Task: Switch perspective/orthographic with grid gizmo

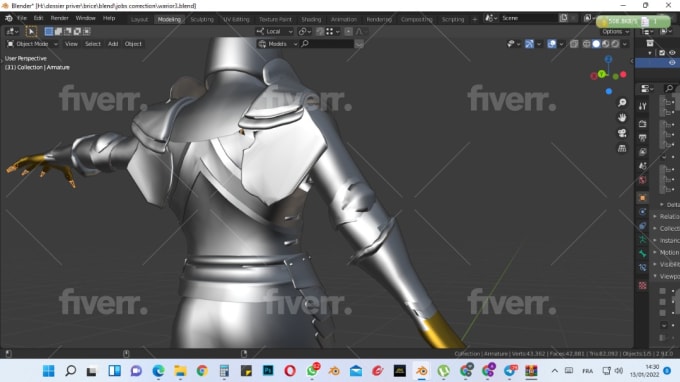Action: (622, 148)
